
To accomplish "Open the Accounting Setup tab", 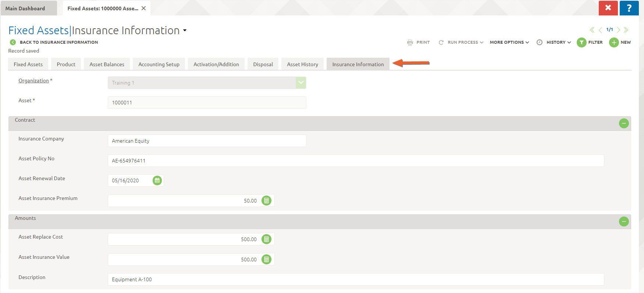I will (159, 64).
